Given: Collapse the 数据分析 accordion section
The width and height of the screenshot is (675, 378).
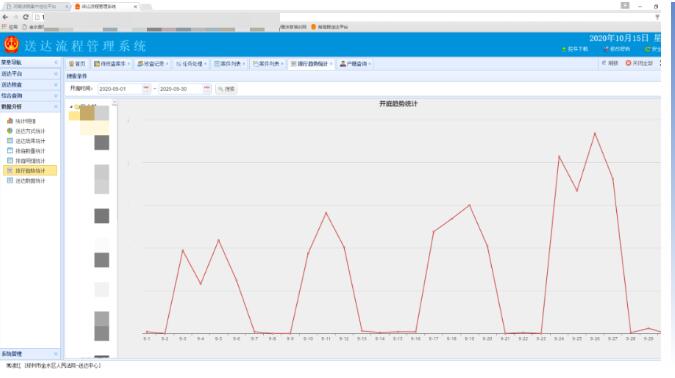Looking at the screenshot, I should click(30, 107).
